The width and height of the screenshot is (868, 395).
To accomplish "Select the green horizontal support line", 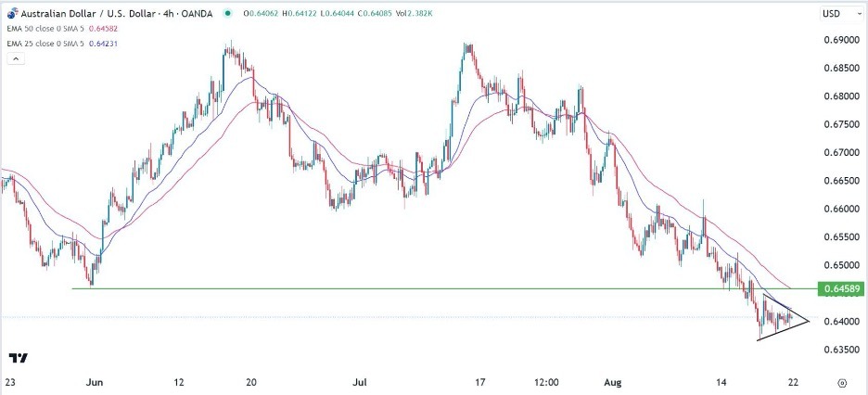I will [443, 288].
